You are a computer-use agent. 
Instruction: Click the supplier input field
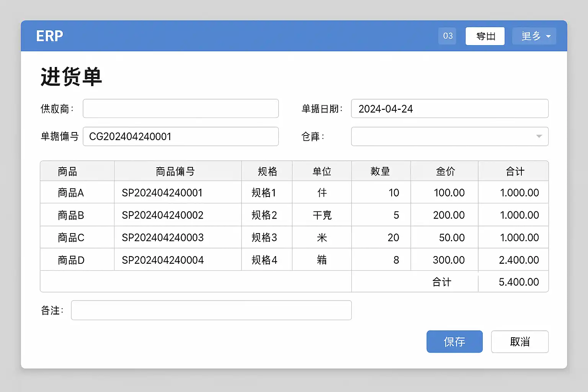181,109
